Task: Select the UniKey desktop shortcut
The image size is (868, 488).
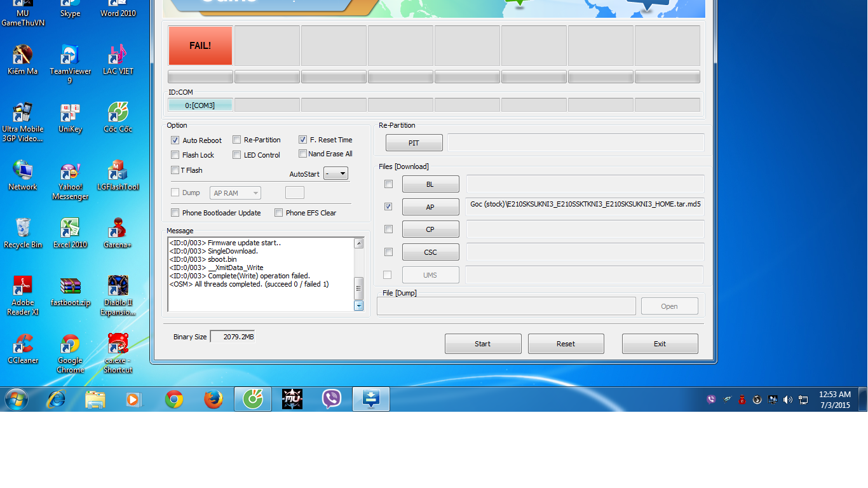Action: [x=70, y=118]
